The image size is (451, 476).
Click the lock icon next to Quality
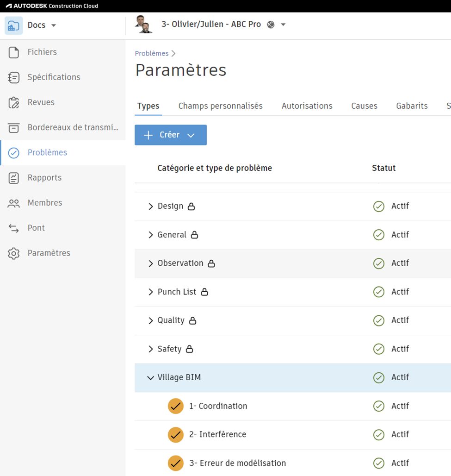click(192, 320)
